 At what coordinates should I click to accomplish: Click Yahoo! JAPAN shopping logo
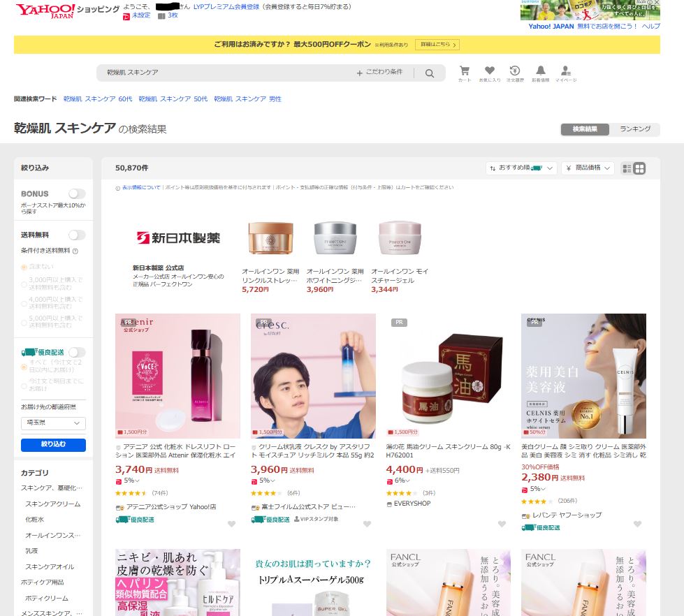click(68, 11)
